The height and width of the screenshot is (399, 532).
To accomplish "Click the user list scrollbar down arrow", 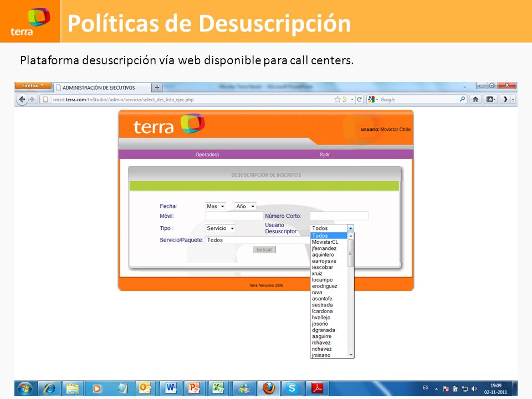I will click(351, 355).
